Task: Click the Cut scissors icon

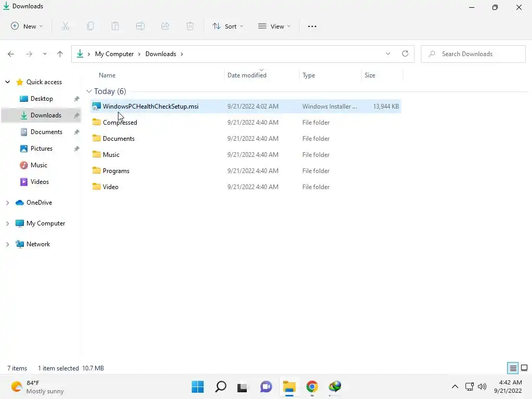Action: click(65, 26)
